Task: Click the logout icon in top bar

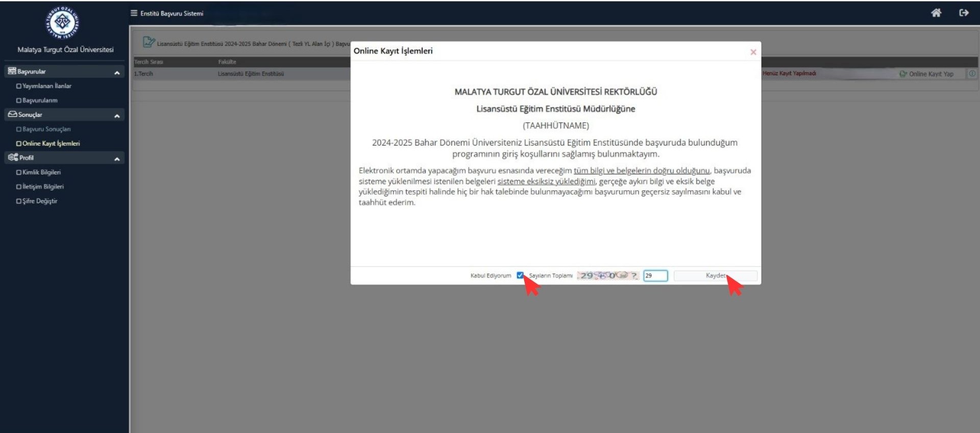Action: pos(964,13)
